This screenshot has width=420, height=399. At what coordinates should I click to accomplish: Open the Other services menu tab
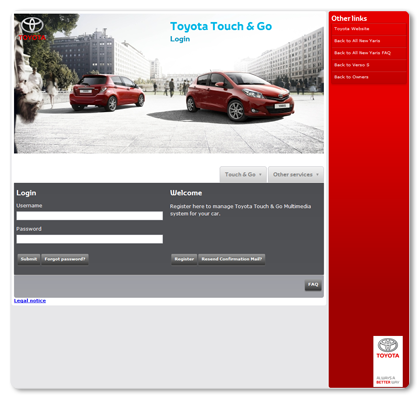click(296, 175)
